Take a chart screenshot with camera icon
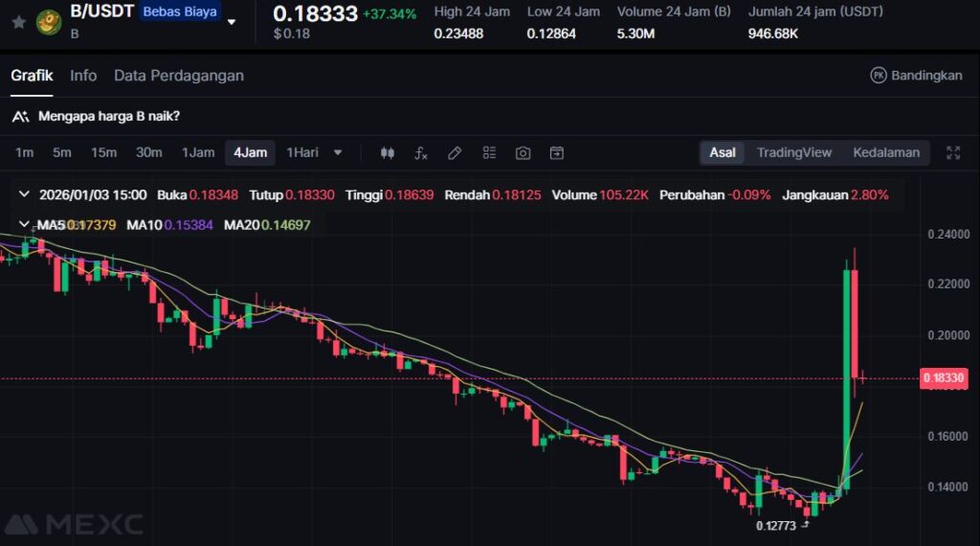Screen dimensions: 980x546 (523, 152)
